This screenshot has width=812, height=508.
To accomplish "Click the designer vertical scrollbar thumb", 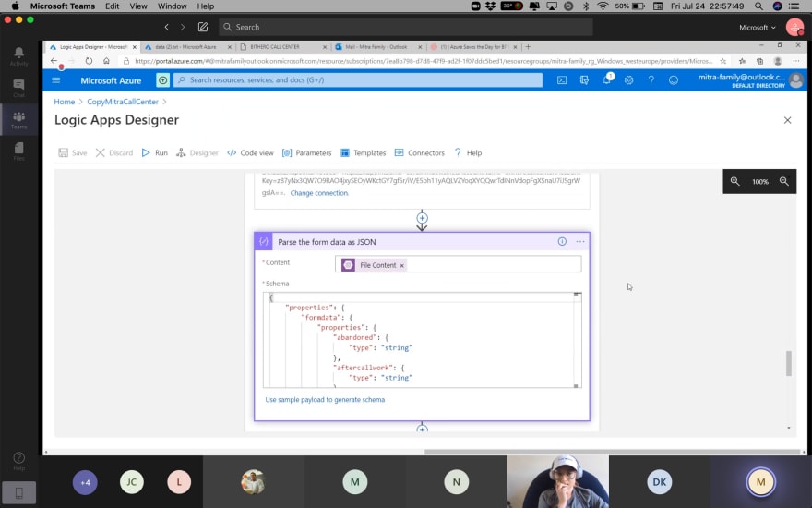I will coord(789,363).
